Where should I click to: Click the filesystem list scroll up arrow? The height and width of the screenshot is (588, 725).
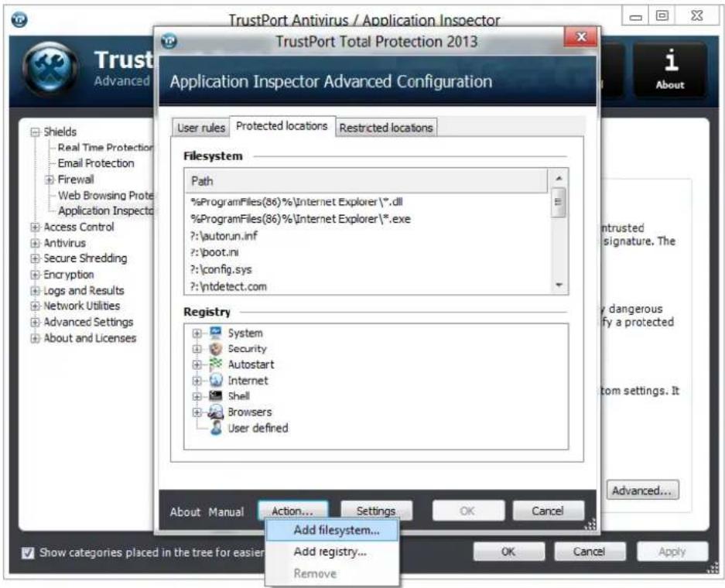(559, 179)
